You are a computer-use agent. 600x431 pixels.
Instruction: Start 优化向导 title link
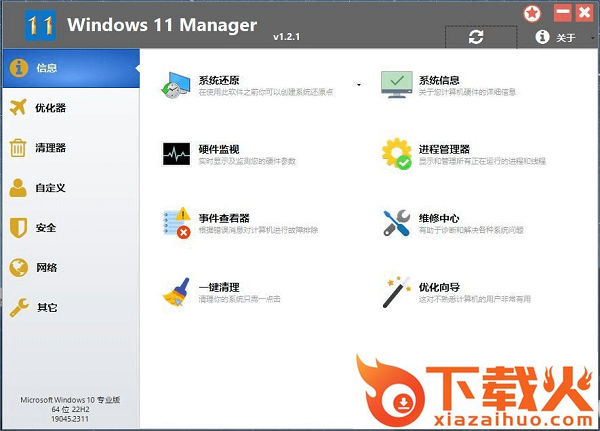[x=439, y=287]
